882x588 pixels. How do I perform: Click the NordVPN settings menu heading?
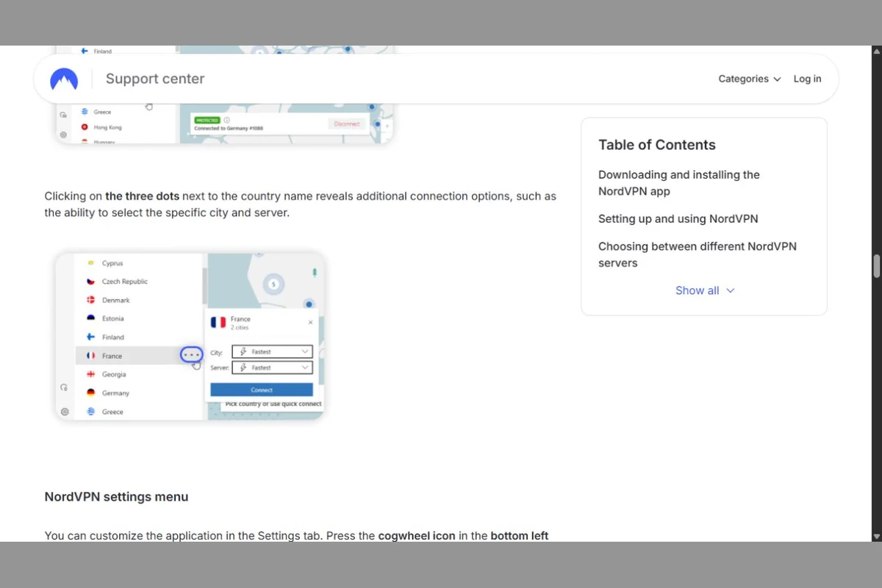pos(116,497)
